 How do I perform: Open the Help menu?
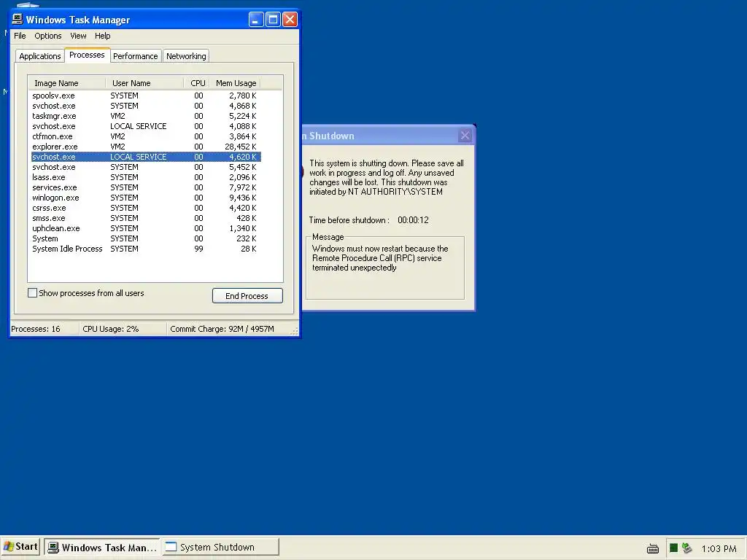click(x=102, y=36)
